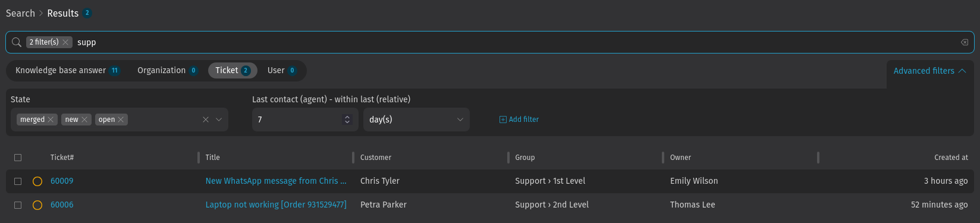Screen dimensions: 980x223
Task: Open New WhatsApp message from Chris ticket
Action: (x=276, y=181)
